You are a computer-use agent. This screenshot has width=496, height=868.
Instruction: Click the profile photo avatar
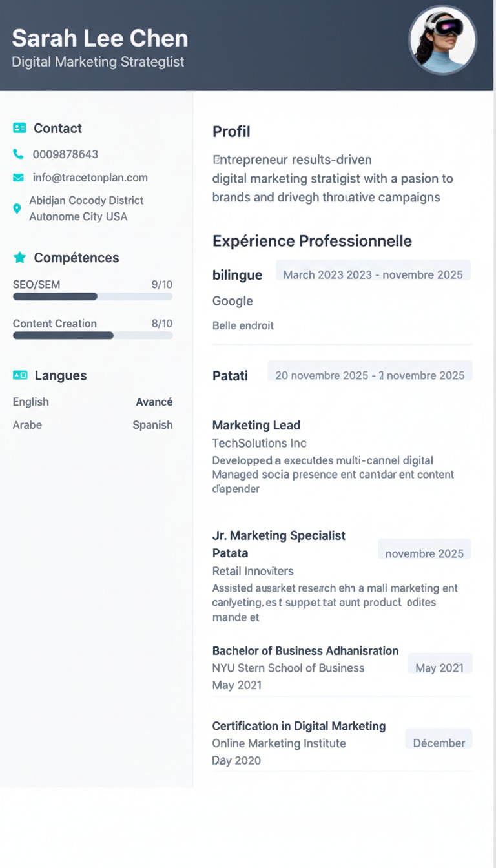[x=443, y=40]
